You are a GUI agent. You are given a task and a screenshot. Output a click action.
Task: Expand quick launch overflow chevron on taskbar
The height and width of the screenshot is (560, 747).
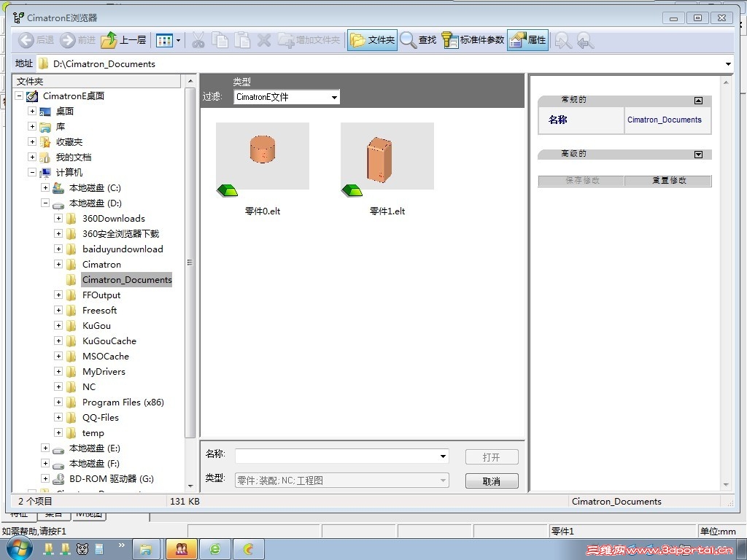(x=122, y=545)
